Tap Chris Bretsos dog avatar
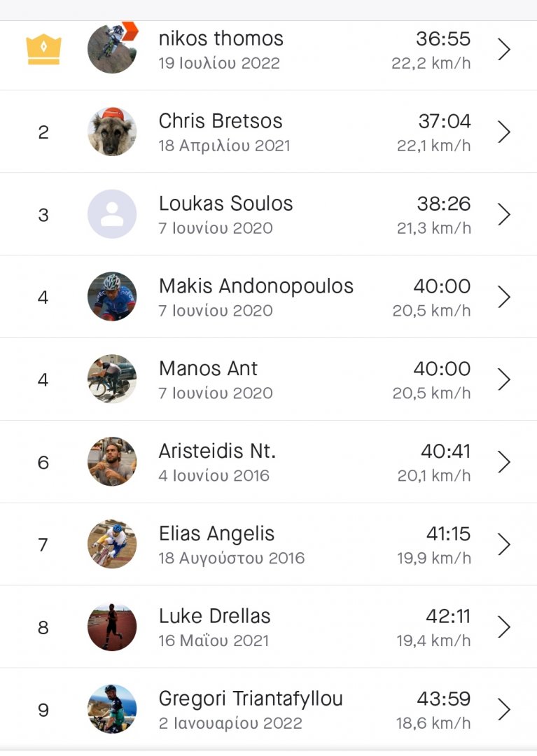This screenshot has height=756, width=537. (112, 132)
